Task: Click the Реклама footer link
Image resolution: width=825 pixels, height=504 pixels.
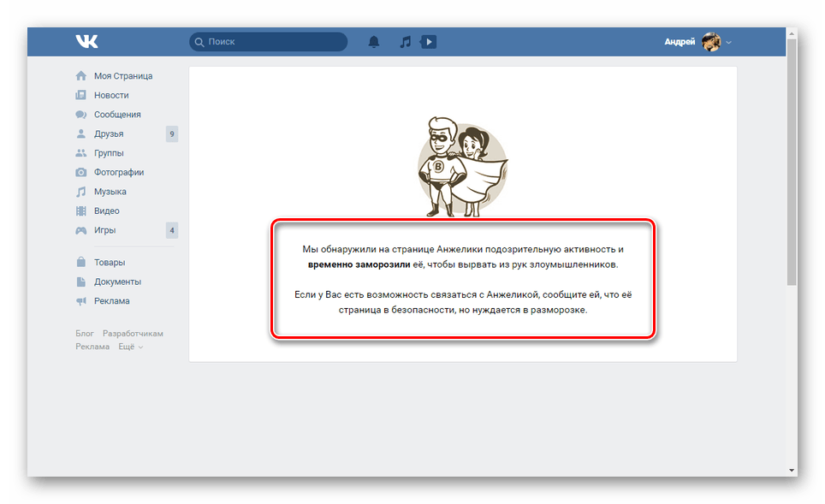Action: (92, 347)
